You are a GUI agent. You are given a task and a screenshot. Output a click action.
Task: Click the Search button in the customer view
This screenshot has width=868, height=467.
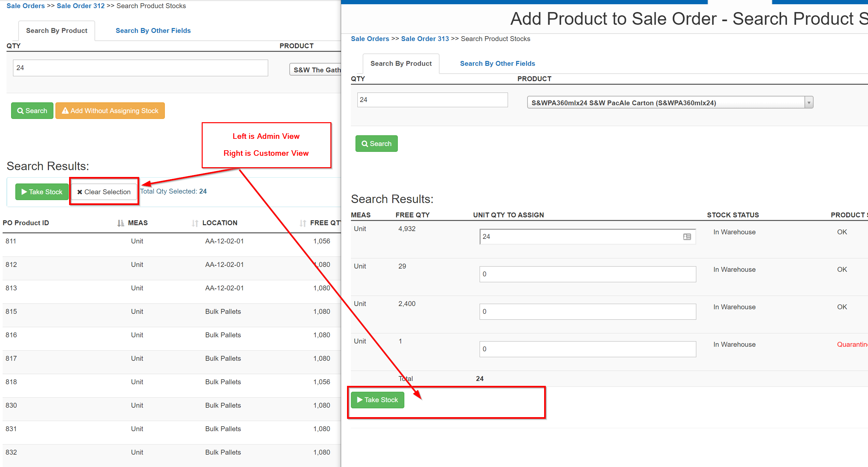(376, 144)
